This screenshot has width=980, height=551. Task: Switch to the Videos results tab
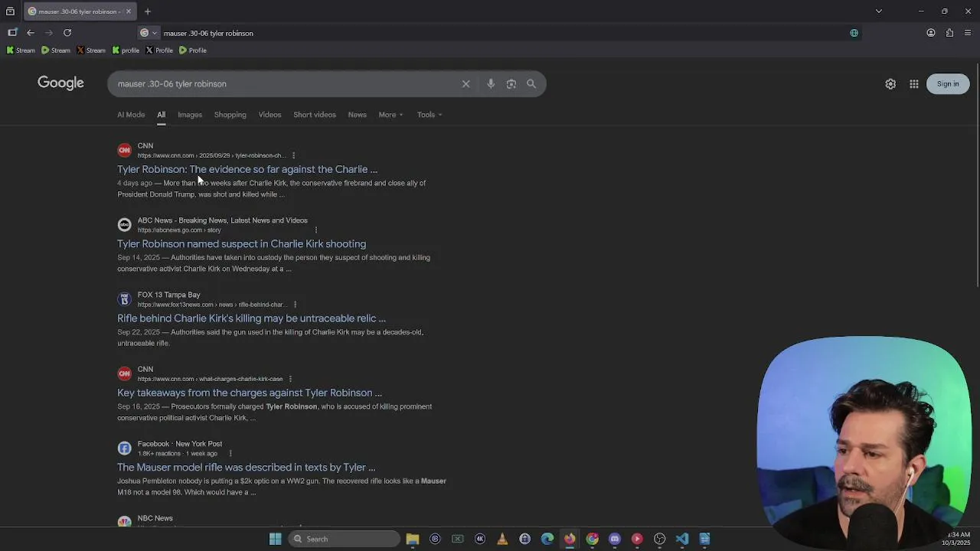269,115
